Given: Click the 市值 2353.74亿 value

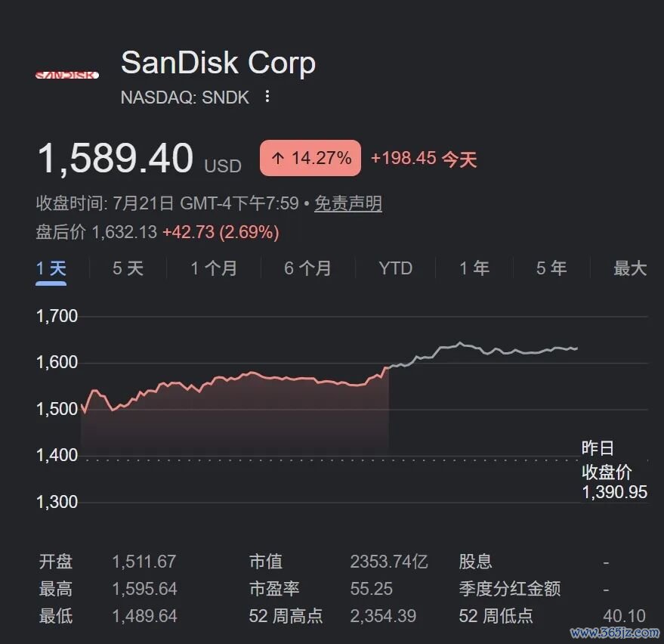Looking at the screenshot, I should tap(389, 562).
